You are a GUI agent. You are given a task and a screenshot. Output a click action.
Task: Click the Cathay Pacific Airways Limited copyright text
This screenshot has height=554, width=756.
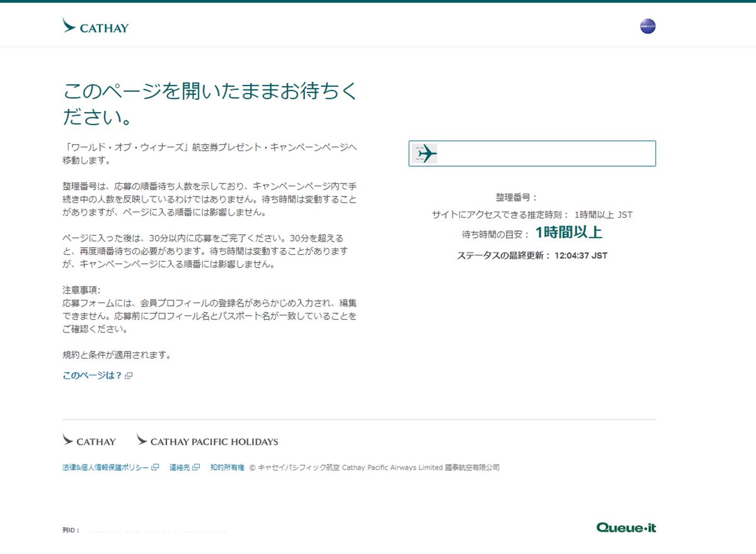click(x=374, y=468)
